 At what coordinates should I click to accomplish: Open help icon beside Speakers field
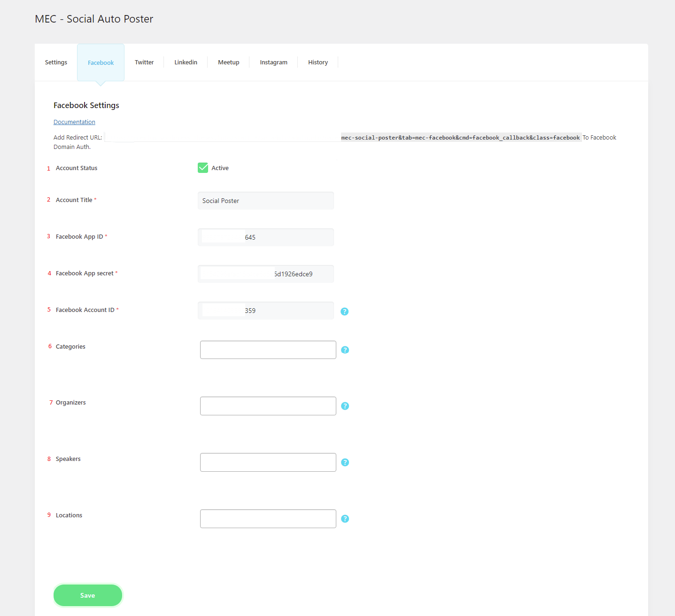[x=345, y=462]
